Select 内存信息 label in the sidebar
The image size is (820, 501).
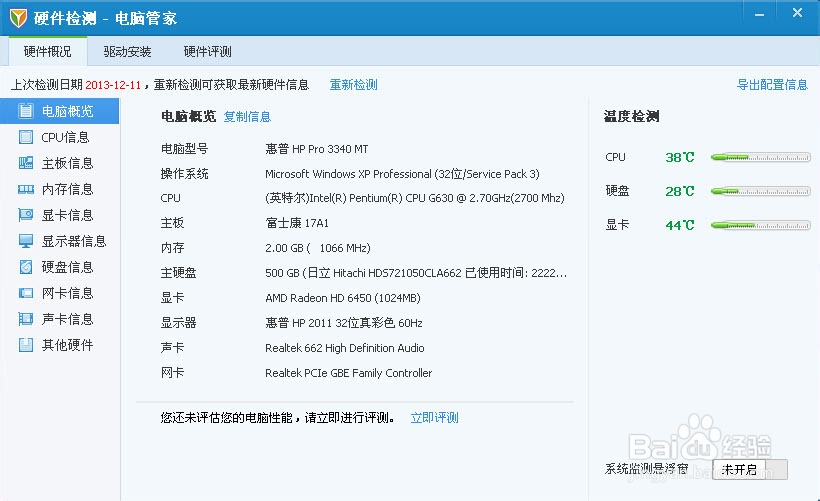[67, 189]
